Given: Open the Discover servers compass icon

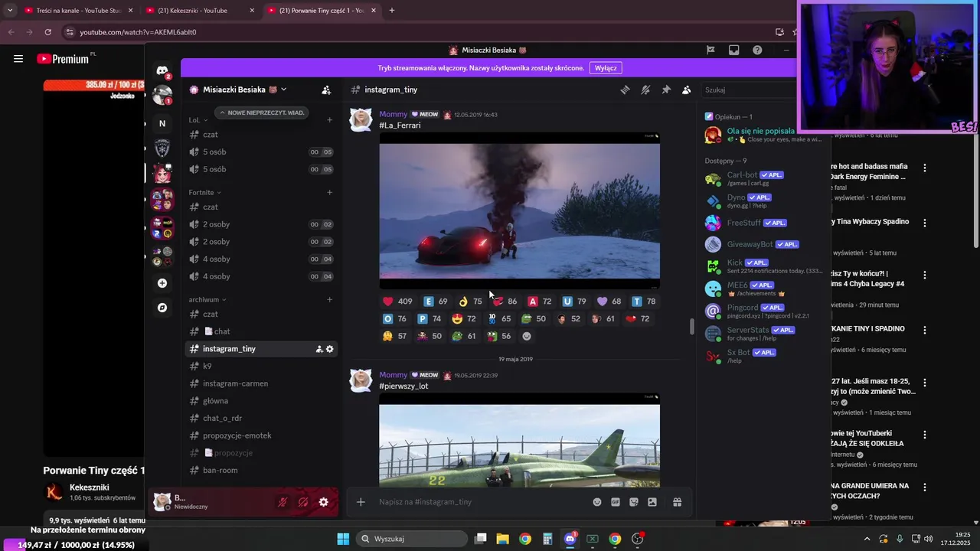Looking at the screenshot, I should point(162,308).
